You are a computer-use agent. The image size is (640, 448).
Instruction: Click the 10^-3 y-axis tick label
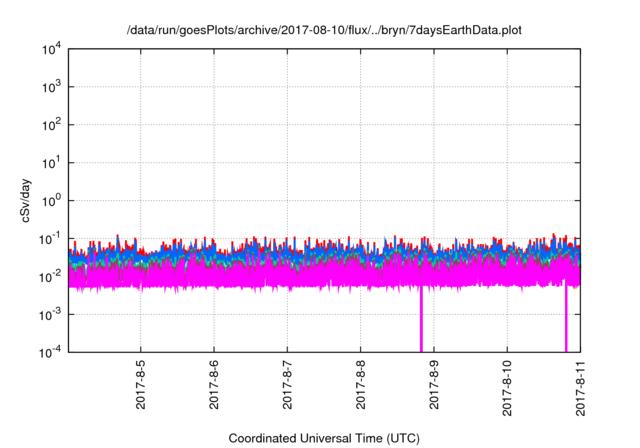(50, 315)
